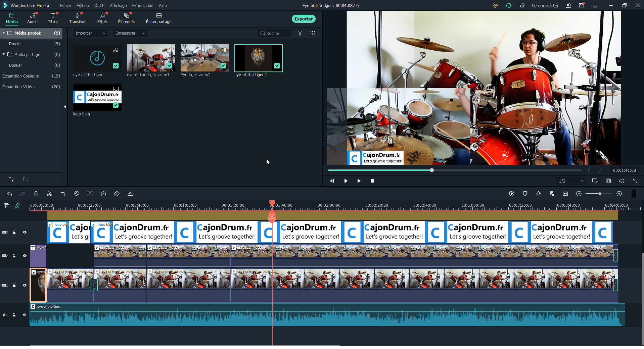Add a marker with the shield icon
This screenshot has width=644, height=349.
525,194
